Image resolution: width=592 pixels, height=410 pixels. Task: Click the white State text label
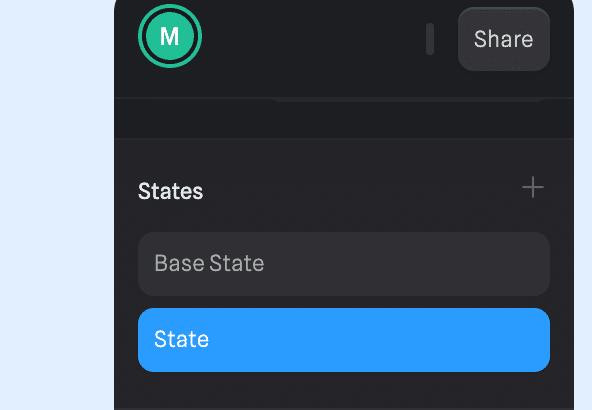click(x=182, y=339)
